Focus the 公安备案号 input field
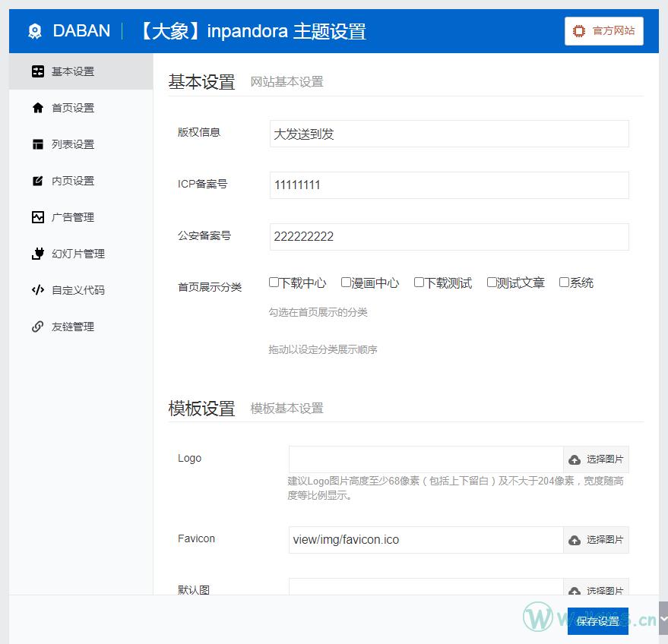Image resolution: width=668 pixels, height=644 pixels. pyautogui.click(x=449, y=237)
